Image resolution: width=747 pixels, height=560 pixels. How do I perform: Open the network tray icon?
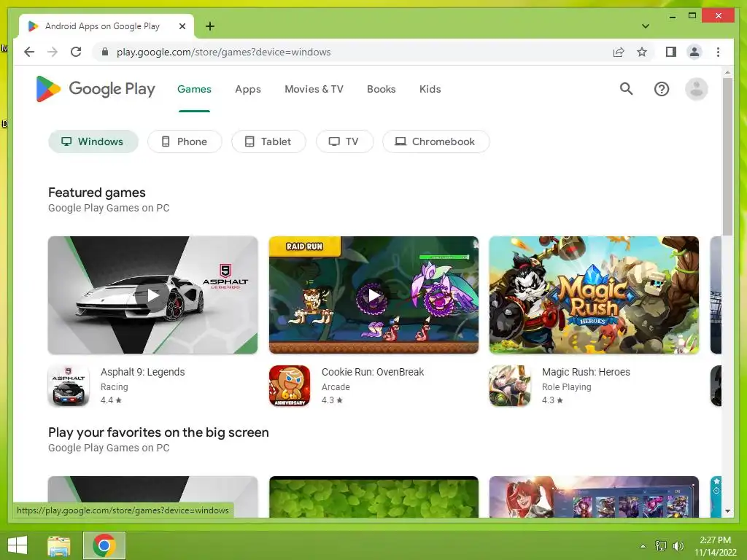pos(660,546)
